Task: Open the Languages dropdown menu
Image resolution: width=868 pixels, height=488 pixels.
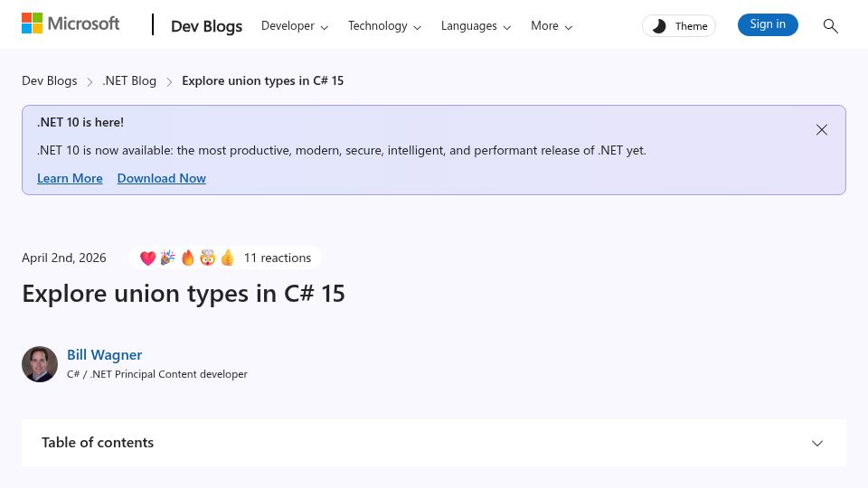Action: [x=476, y=26]
